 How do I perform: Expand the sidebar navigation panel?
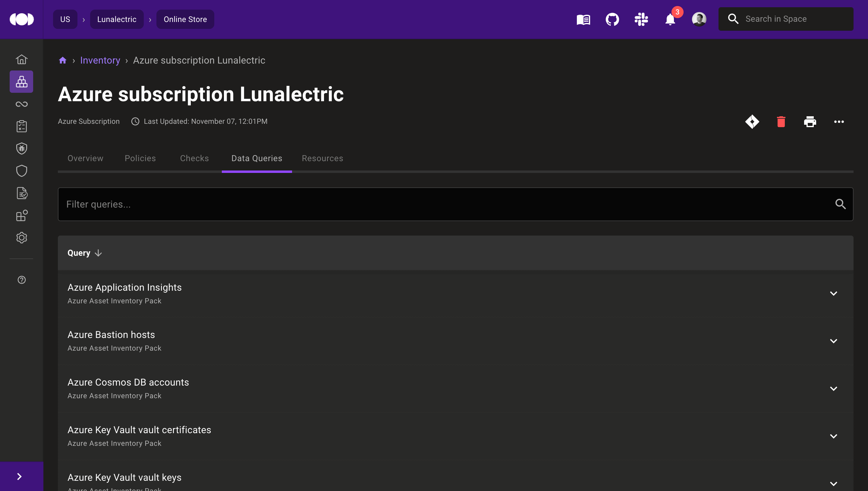(x=20, y=476)
